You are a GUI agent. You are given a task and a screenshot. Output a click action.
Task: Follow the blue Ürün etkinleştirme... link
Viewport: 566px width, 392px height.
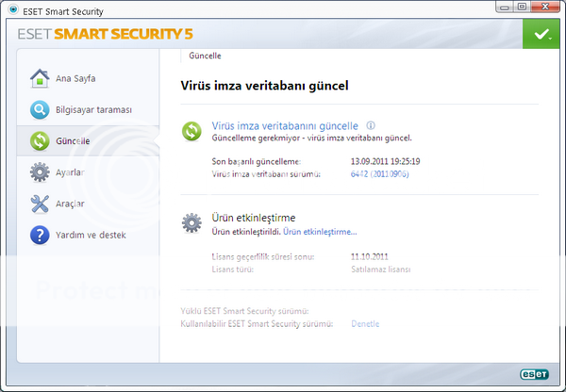coord(321,232)
